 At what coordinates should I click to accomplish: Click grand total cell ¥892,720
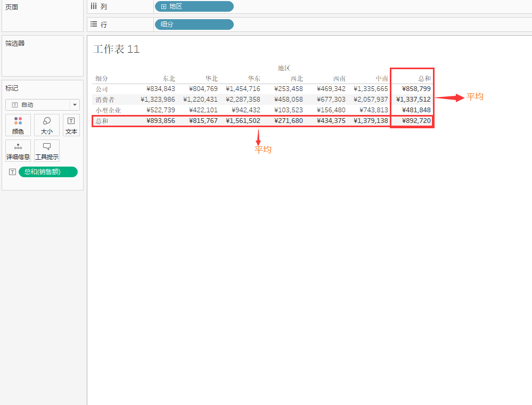click(x=416, y=121)
